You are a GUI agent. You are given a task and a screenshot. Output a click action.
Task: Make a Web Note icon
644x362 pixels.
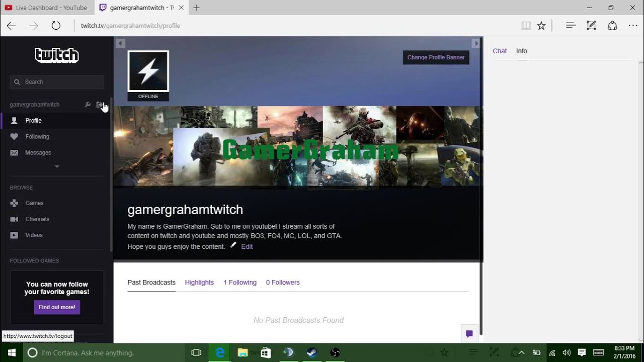pos(592,25)
